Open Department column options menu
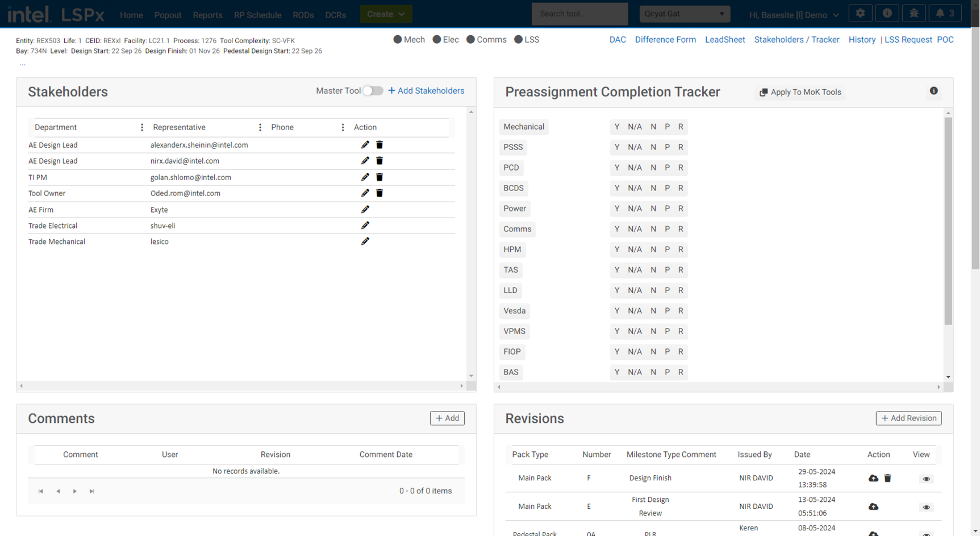This screenshot has height=536, width=980. pos(142,127)
